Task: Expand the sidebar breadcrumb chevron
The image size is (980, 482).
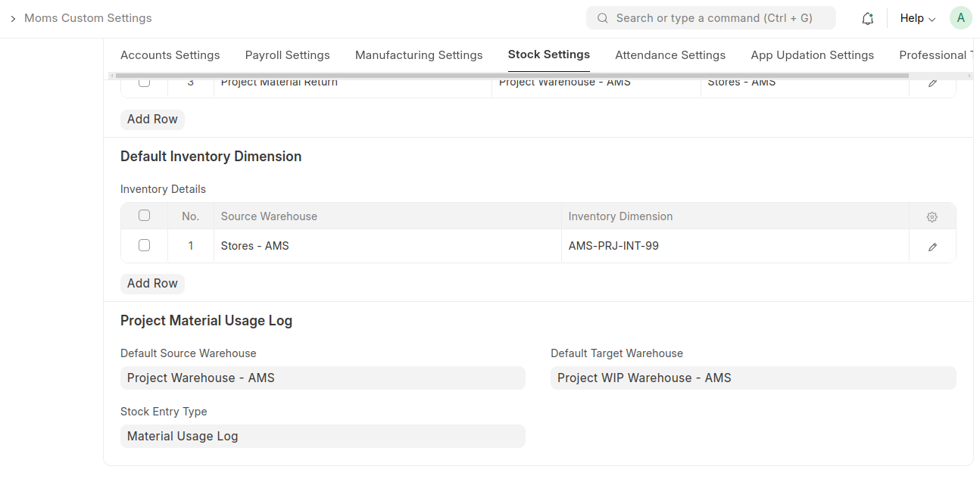Action: [x=13, y=18]
